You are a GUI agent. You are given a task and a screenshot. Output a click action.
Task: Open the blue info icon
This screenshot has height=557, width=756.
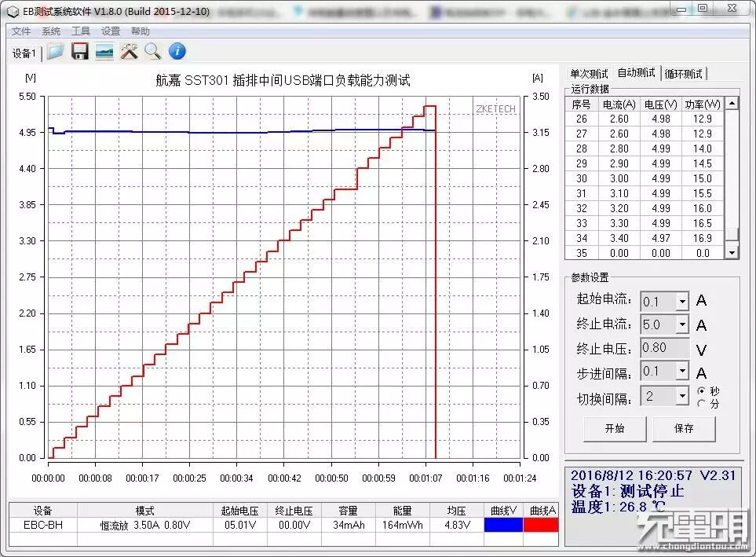pyautogui.click(x=177, y=51)
